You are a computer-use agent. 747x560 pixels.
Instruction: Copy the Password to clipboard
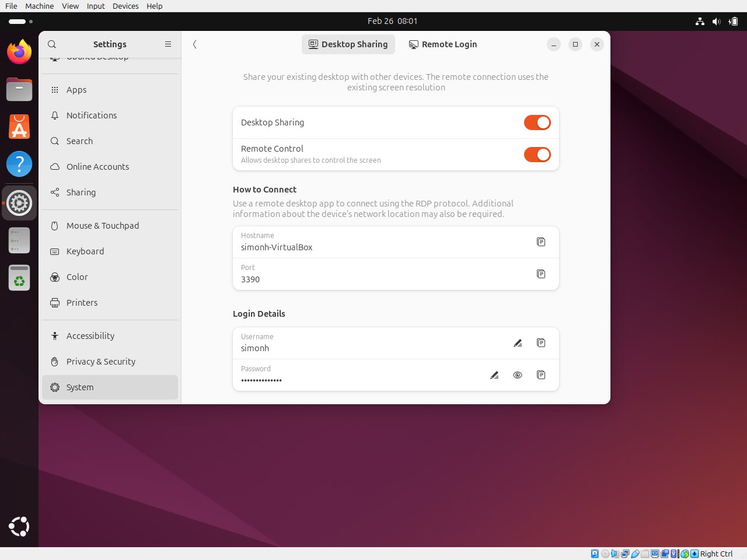point(541,375)
